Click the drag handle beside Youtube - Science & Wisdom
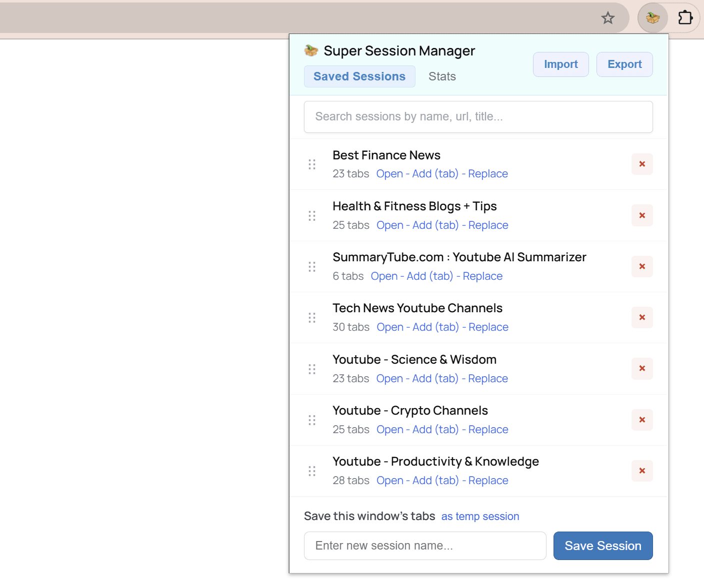The height and width of the screenshot is (588, 704). tap(312, 369)
